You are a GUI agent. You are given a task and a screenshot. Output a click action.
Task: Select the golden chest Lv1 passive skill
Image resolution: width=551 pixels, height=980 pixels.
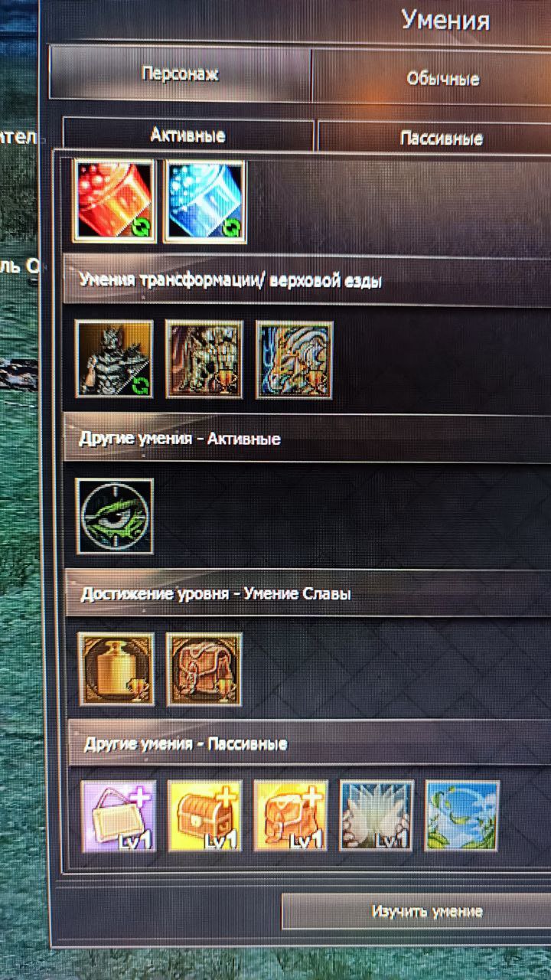click(x=205, y=816)
